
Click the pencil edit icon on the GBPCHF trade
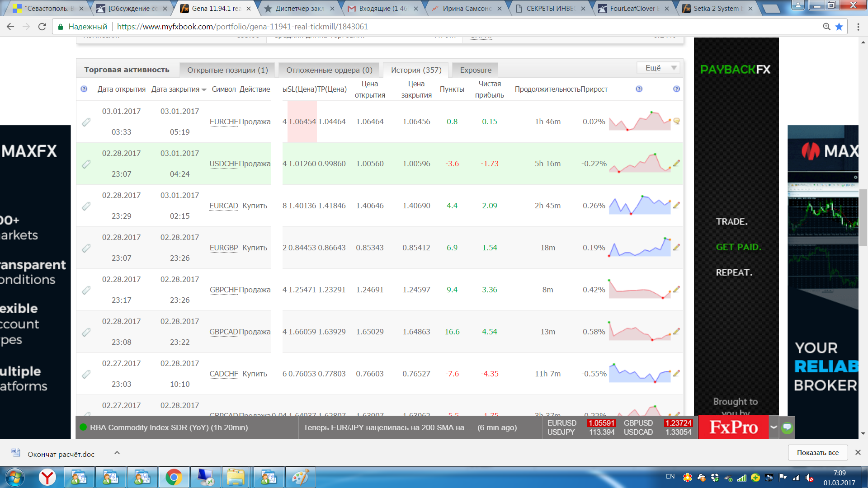click(x=676, y=289)
